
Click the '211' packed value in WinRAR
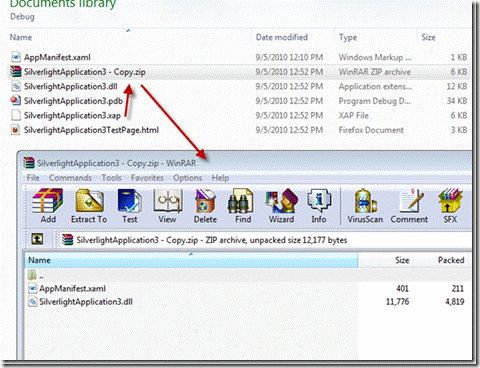458,289
